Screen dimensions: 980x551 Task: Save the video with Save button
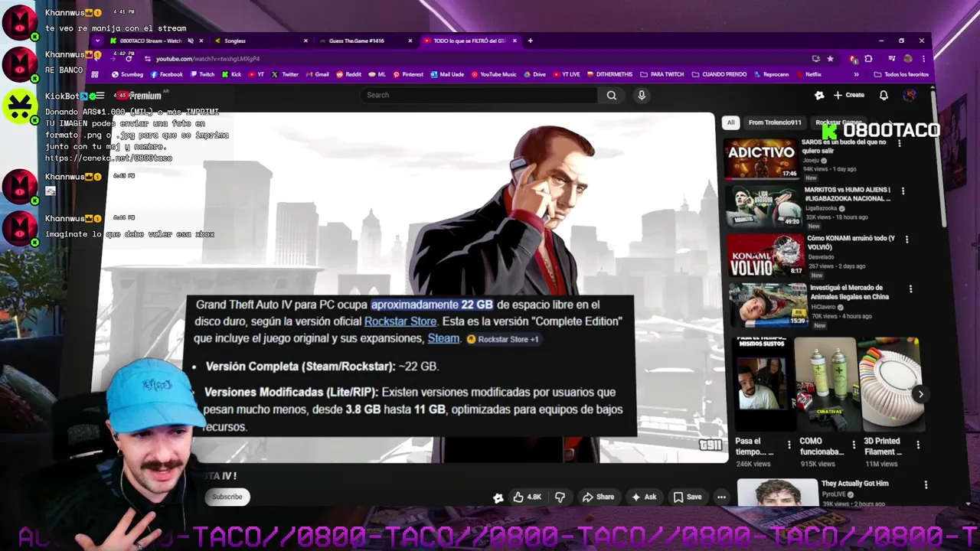688,497
